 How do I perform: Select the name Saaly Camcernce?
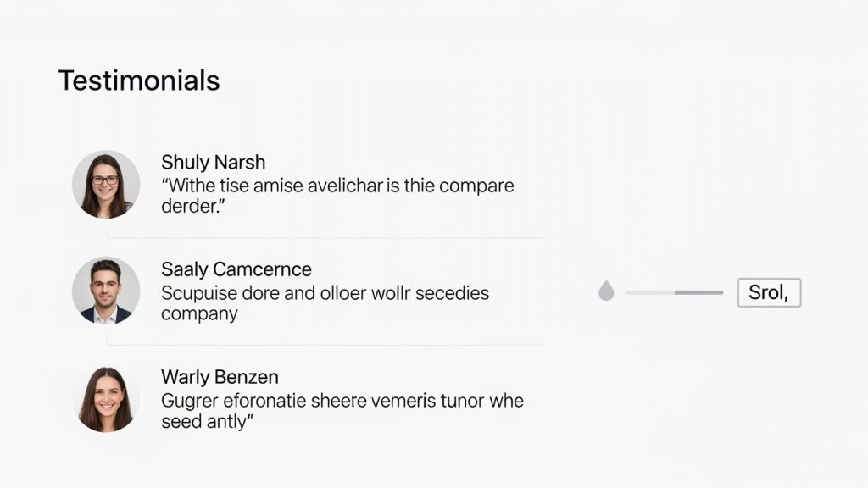236,269
